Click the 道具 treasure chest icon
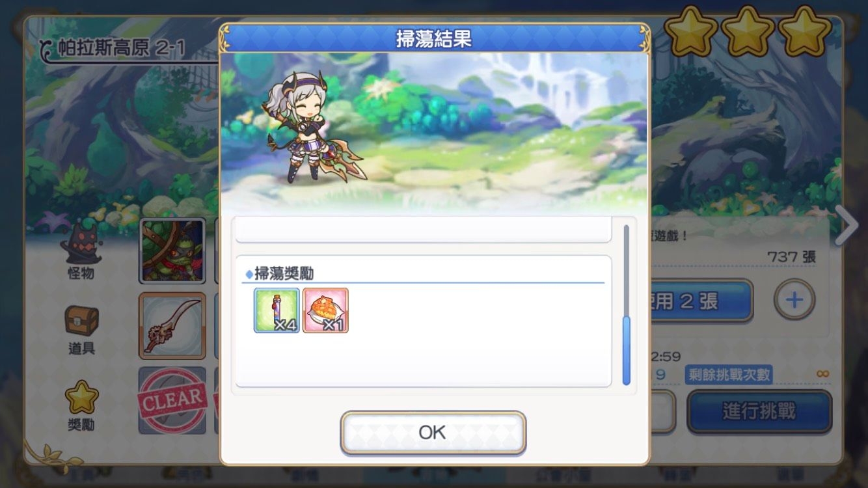Viewport: 868px width, 488px height. tap(81, 320)
